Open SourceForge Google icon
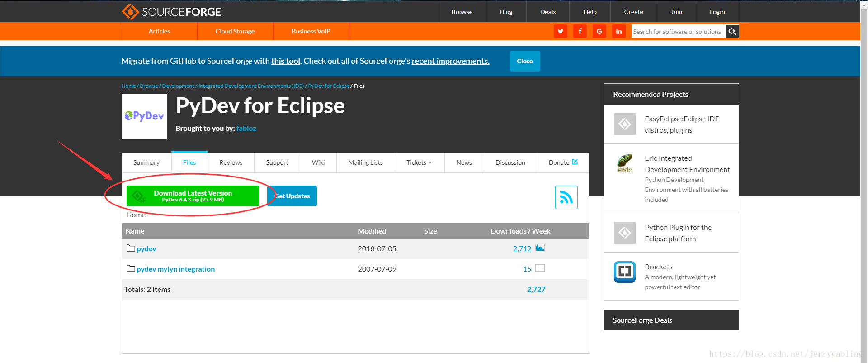 [x=599, y=31]
